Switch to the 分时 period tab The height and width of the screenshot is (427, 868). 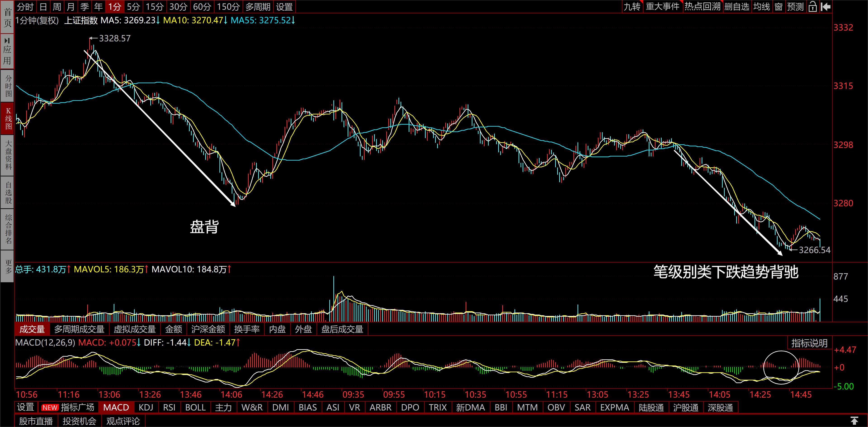[x=25, y=7]
